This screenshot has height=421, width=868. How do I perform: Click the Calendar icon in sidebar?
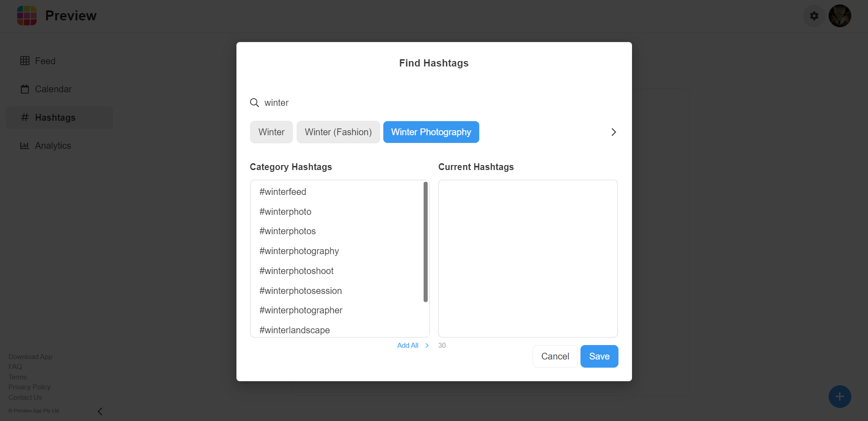25,89
